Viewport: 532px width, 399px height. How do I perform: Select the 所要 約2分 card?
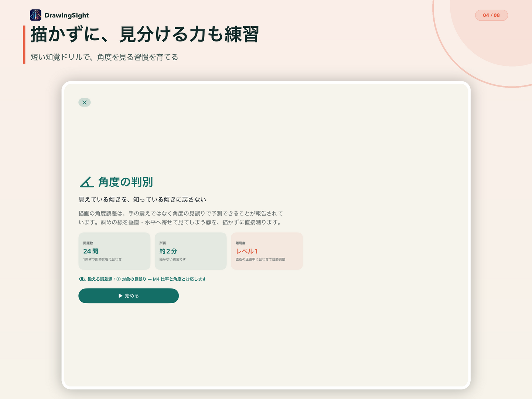191,251
